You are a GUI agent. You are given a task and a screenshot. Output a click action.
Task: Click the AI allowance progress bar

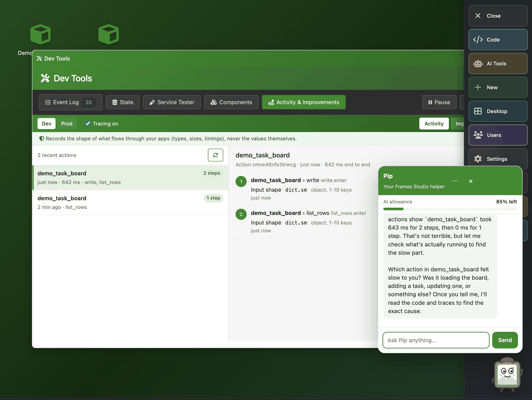click(x=450, y=209)
